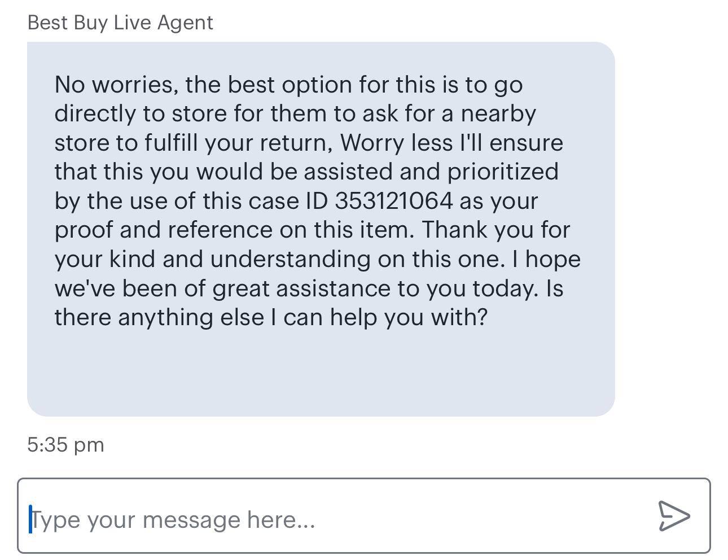Image resolution: width=728 pixels, height=560 pixels.
Task: Select the 5:35 pm timestamp
Action: coord(66,444)
